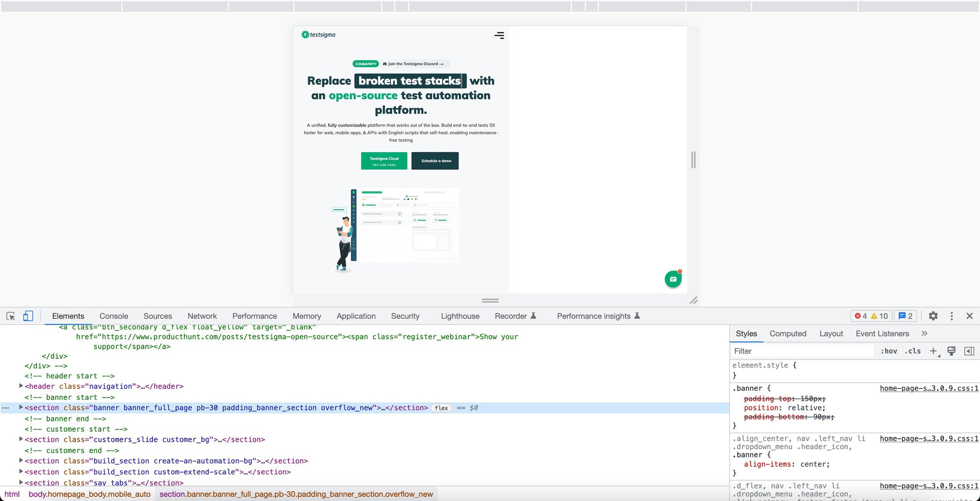980x501 pixels.
Task: Grab the viewport corner diagonal handle
Action: pos(693,300)
